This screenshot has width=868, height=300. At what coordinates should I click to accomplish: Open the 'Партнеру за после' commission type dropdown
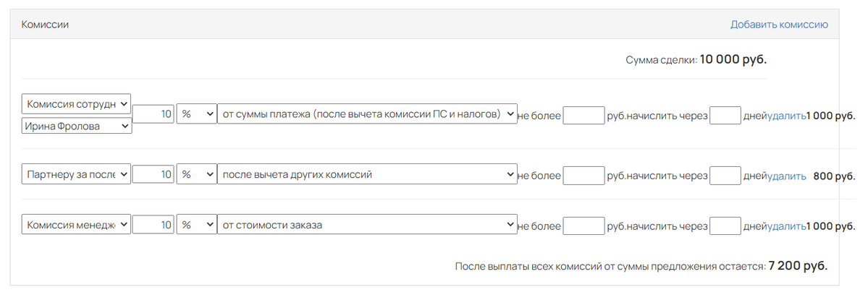tap(77, 174)
